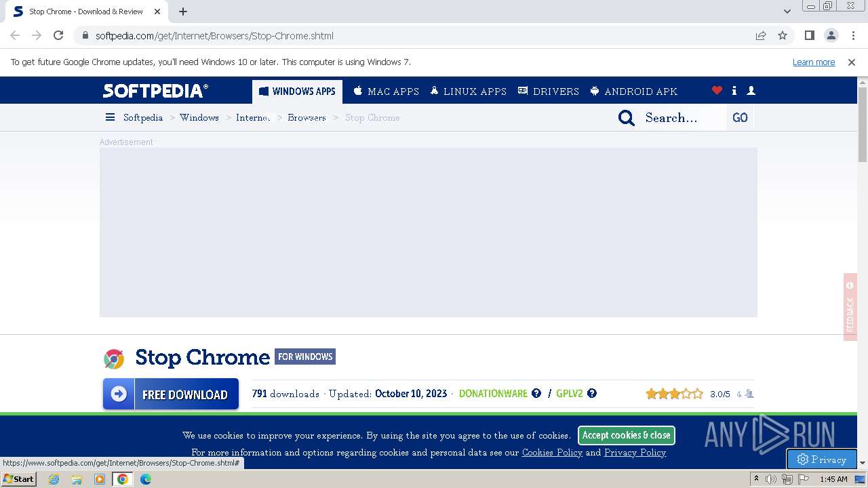This screenshot has height=488, width=868.
Task: Open Microsoft Edge from taskbar
Action: click(145, 479)
